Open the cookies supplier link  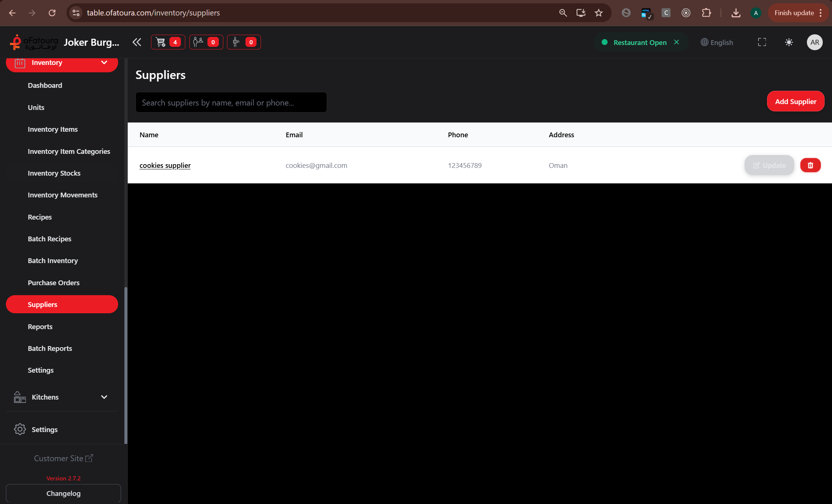coord(165,165)
